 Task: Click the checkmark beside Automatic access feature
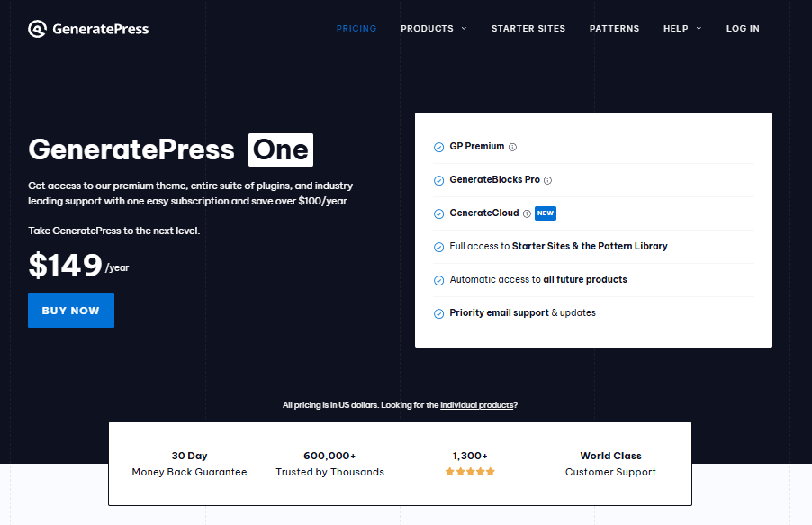coord(439,279)
